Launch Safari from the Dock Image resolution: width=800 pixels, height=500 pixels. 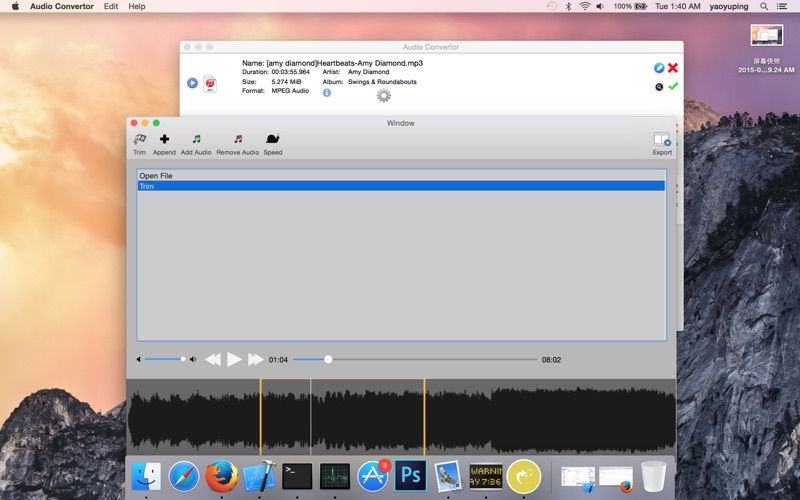coord(184,476)
